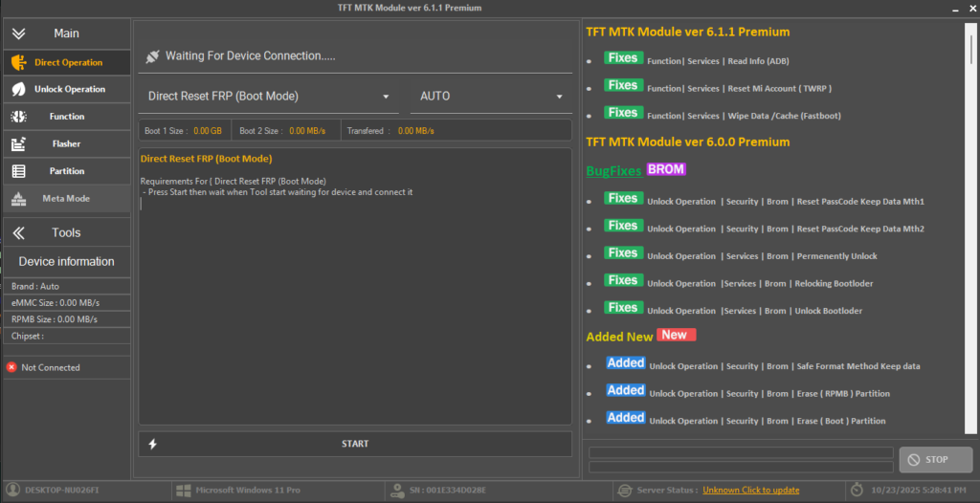Open the Function tab
This screenshot has width=980, height=503.
[67, 117]
